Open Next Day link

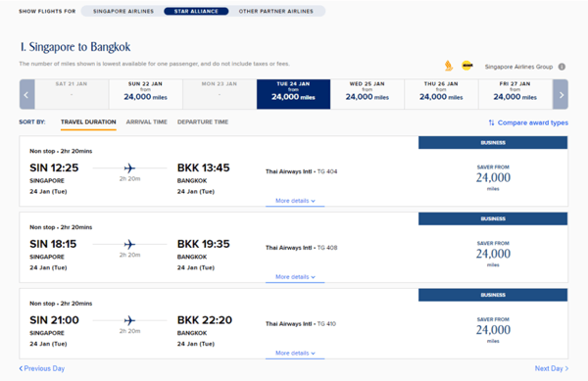coord(552,368)
